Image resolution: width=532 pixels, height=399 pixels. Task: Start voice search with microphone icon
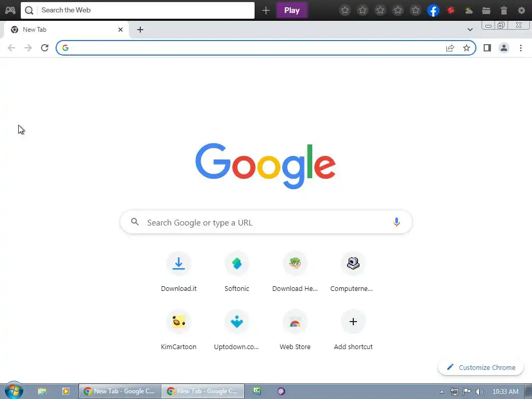pos(396,222)
